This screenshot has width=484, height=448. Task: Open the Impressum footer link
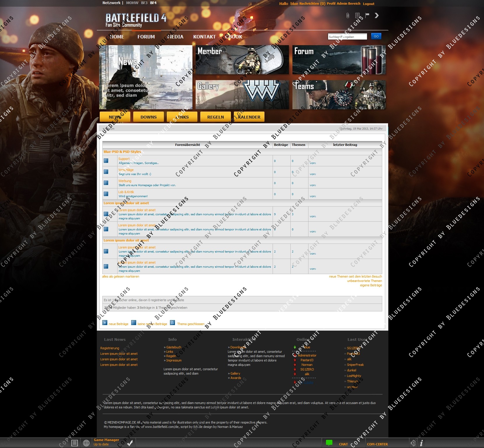174,360
